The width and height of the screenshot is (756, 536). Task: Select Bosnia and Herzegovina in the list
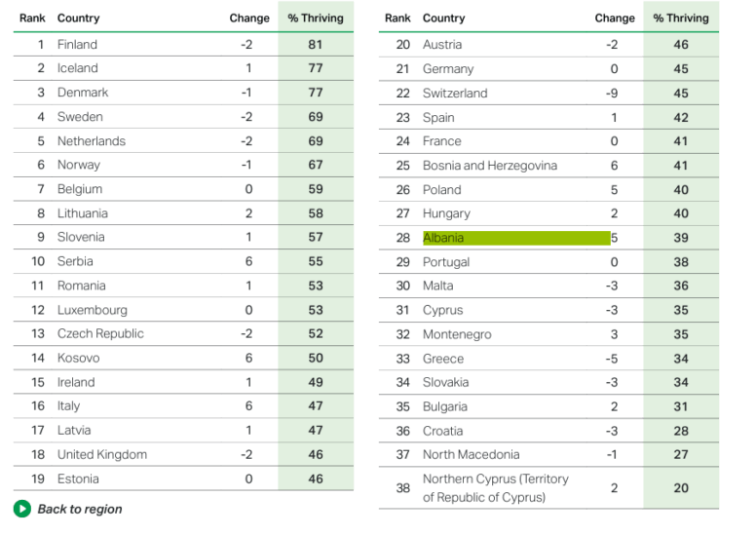489,166
